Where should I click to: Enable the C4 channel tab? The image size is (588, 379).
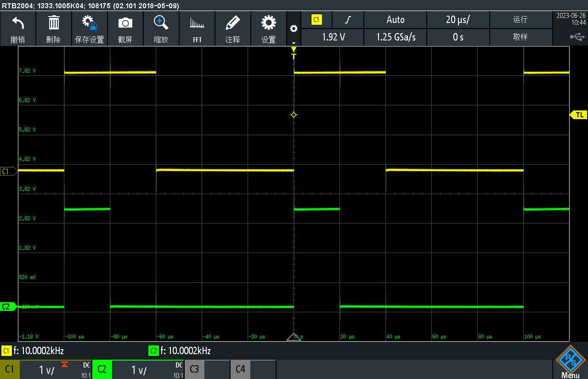pyautogui.click(x=240, y=369)
